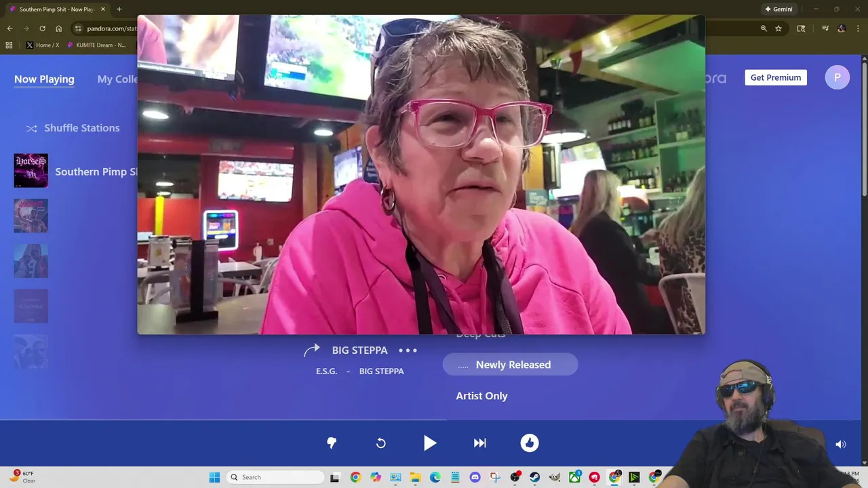The width and height of the screenshot is (868, 488).
Task: Replay the current track
Action: click(381, 443)
